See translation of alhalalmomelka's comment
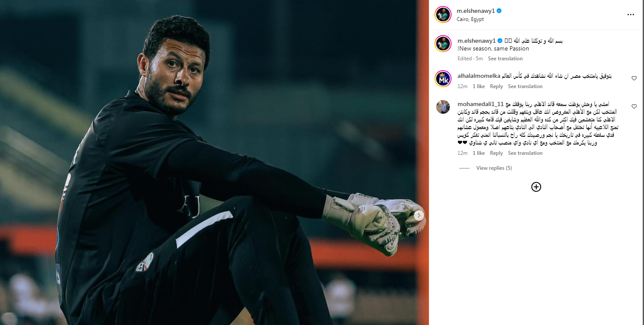Screen dimensions: 644x325 click(525, 86)
